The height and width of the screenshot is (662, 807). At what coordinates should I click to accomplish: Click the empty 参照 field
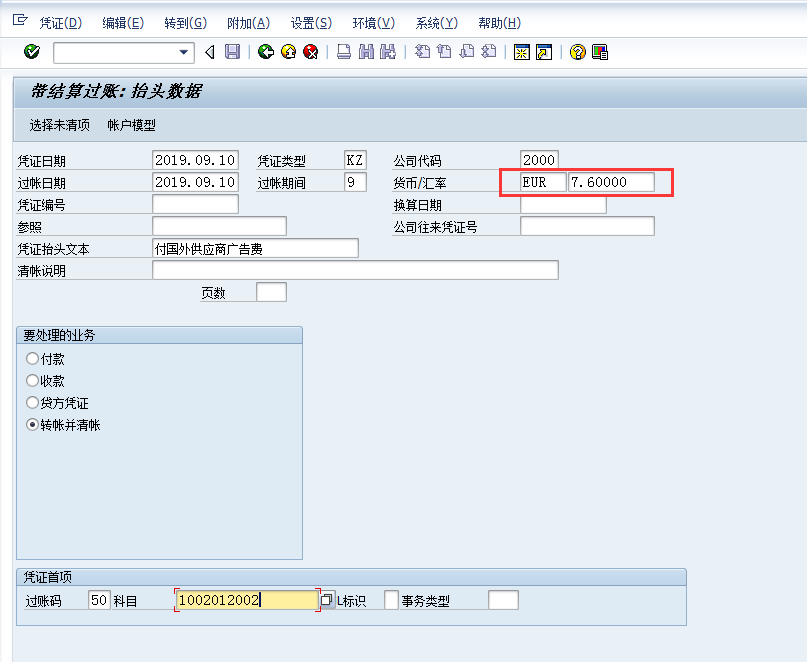pyautogui.click(x=219, y=226)
